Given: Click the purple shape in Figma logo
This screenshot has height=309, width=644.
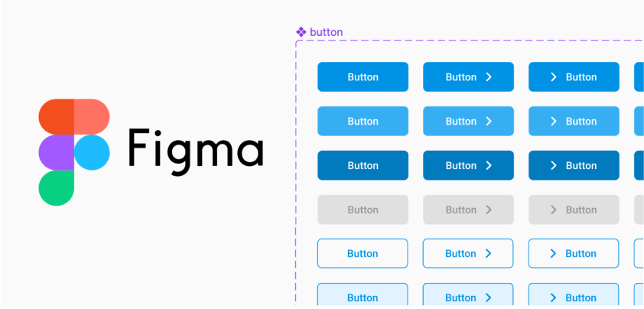Looking at the screenshot, I should point(57,152).
